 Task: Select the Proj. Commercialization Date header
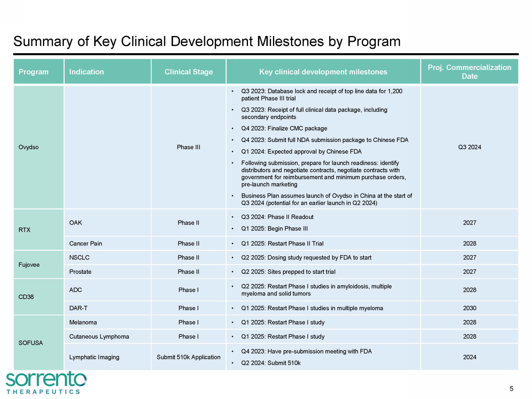(469, 72)
